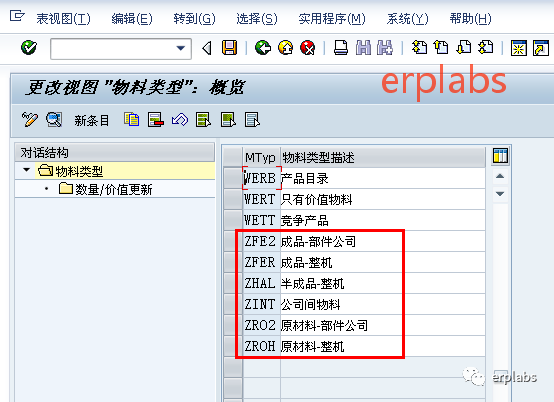554x402 pixels.
Task: Click the Deselect All icon
Action: coord(252,120)
